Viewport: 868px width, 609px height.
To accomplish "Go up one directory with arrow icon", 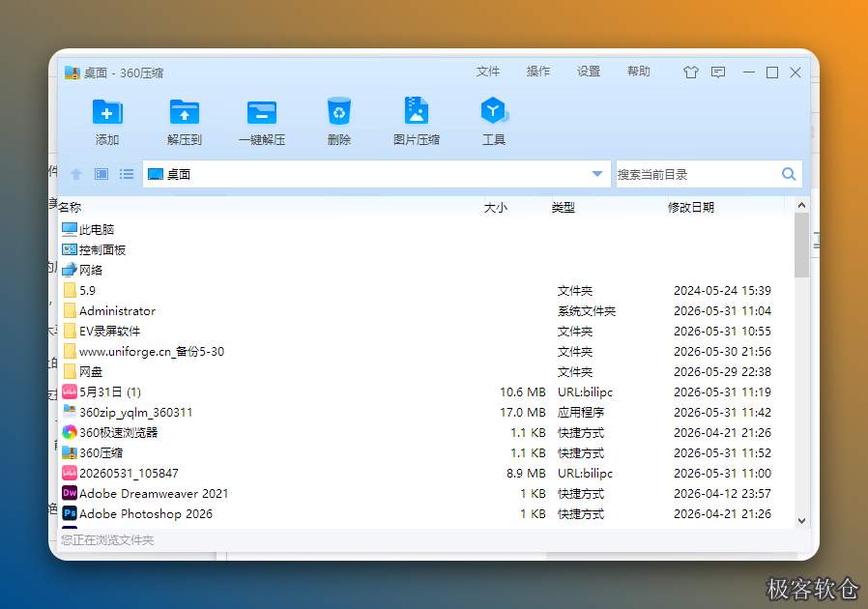I will [76, 174].
